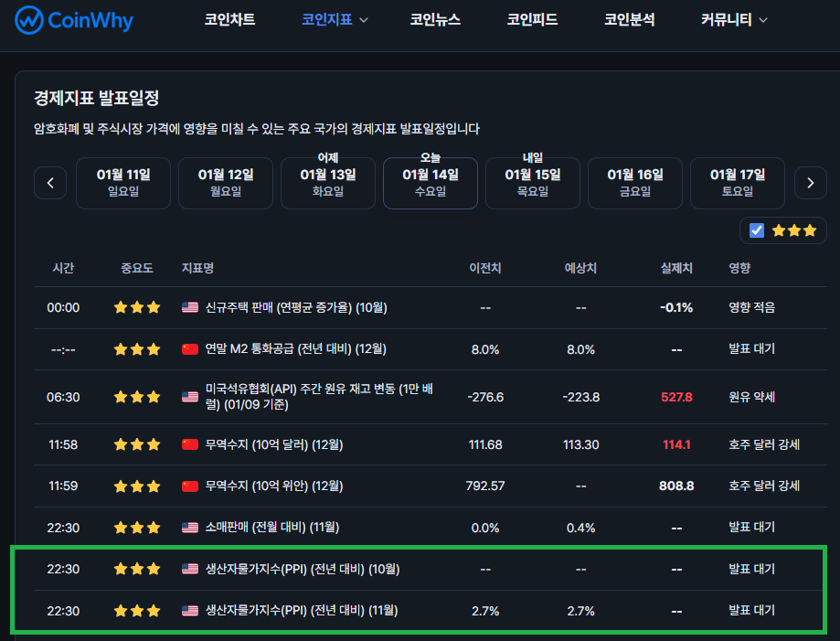Go to next week with right arrow
Image resolution: width=840 pixels, height=641 pixels.
810,183
